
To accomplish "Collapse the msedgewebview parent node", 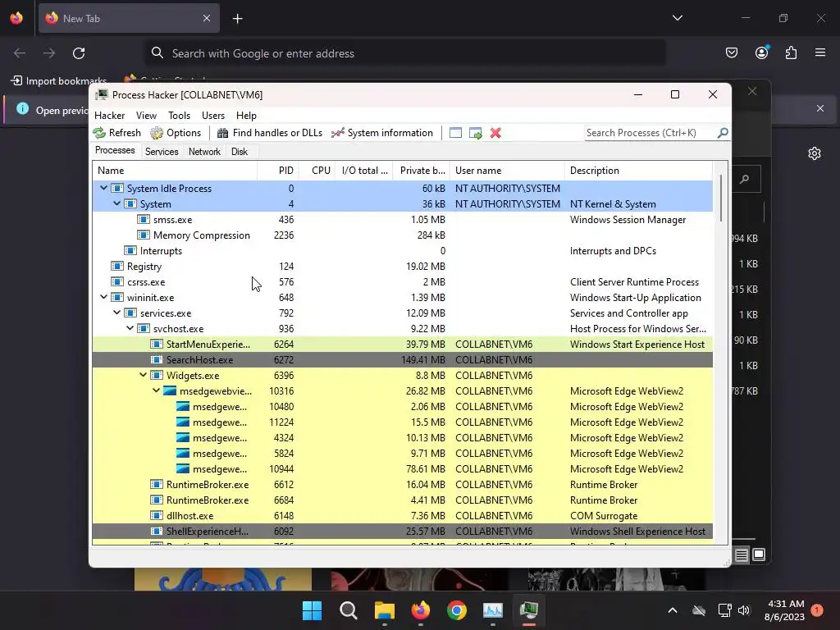I will [x=157, y=390].
